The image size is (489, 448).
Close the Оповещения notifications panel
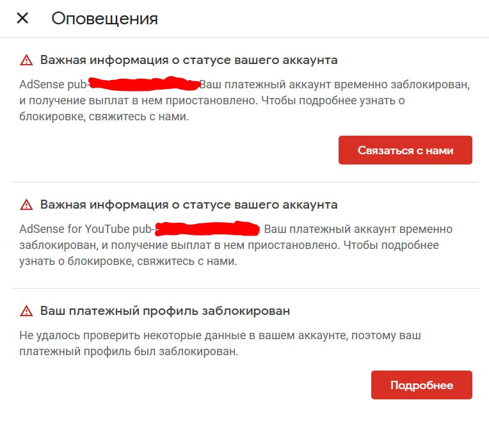tap(22, 18)
